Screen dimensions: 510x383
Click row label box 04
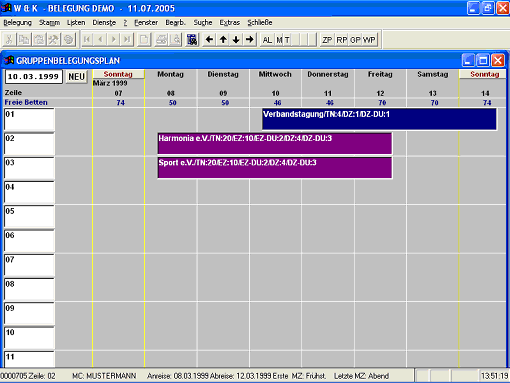[x=29, y=192]
